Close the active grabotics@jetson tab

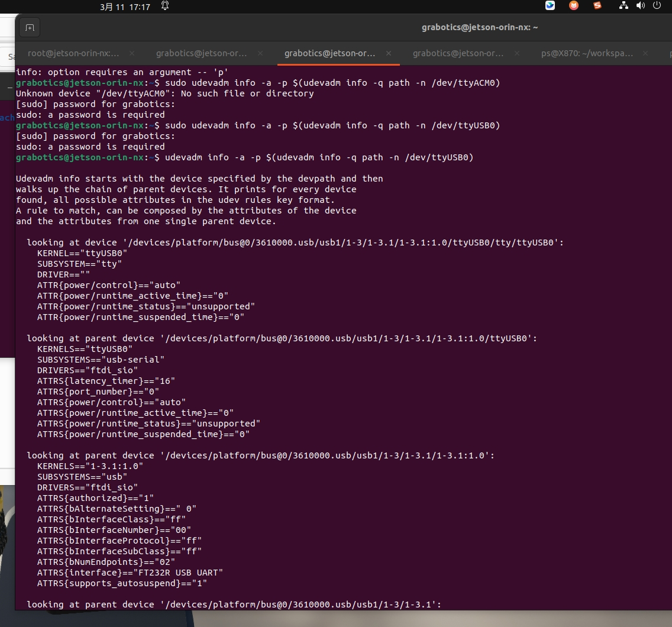[389, 53]
